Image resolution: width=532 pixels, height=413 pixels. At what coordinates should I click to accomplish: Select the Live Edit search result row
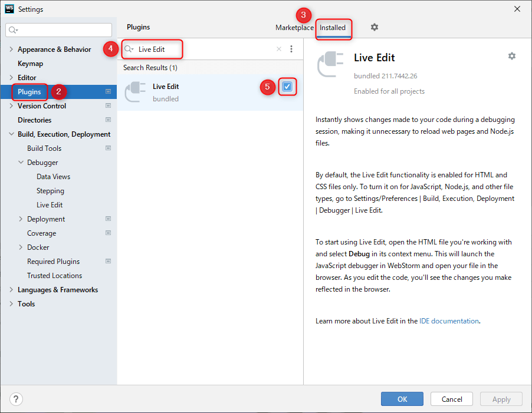210,92
